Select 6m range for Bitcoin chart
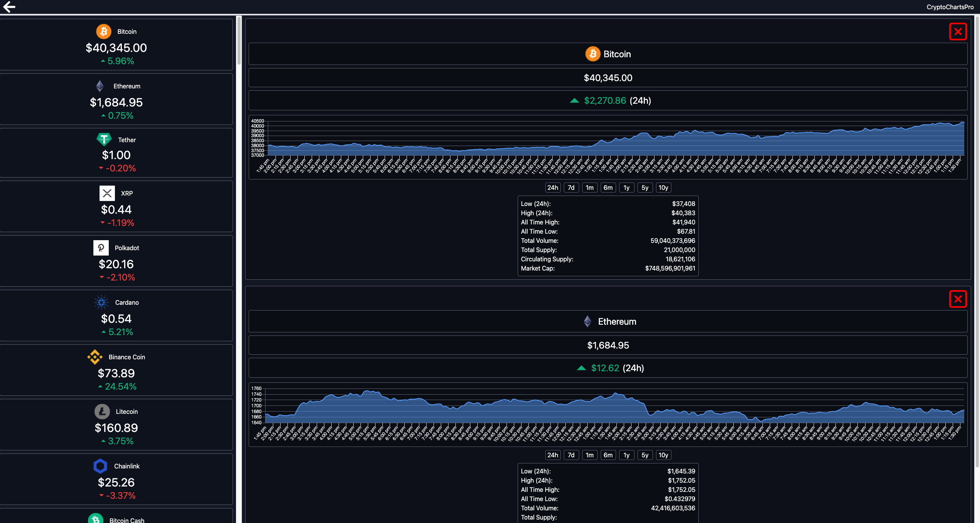The width and height of the screenshot is (980, 523). coord(608,188)
